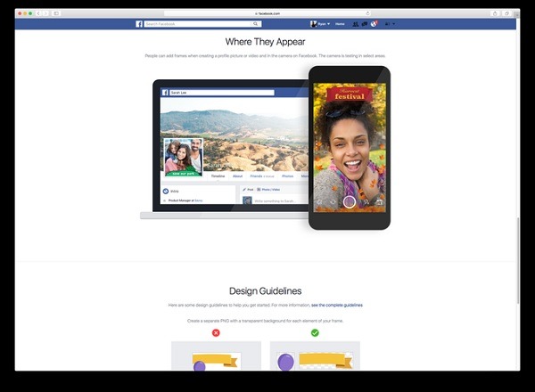Click the Facebook logo icon
Screen dimensions: 535x392
(139, 24)
